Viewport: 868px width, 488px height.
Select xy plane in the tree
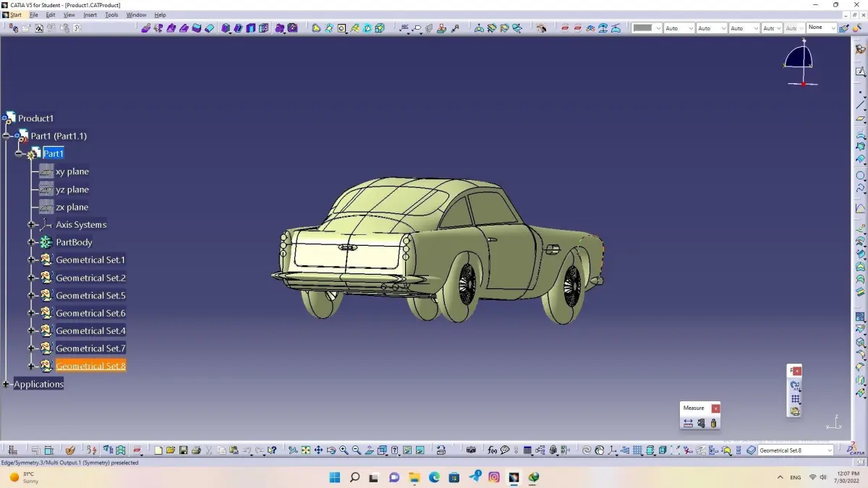(x=72, y=171)
